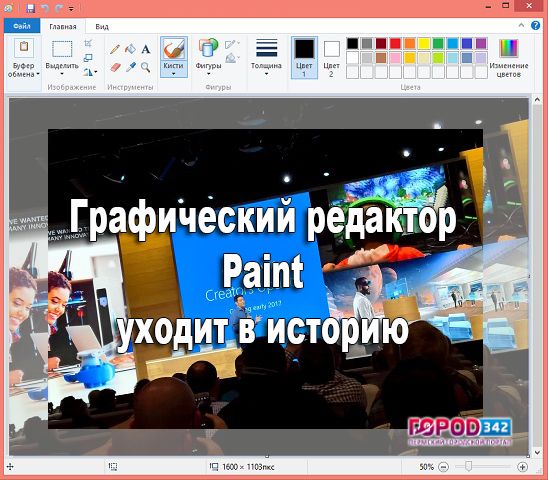Select the Eraser tool
548x480 pixels.
tap(115, 67)
